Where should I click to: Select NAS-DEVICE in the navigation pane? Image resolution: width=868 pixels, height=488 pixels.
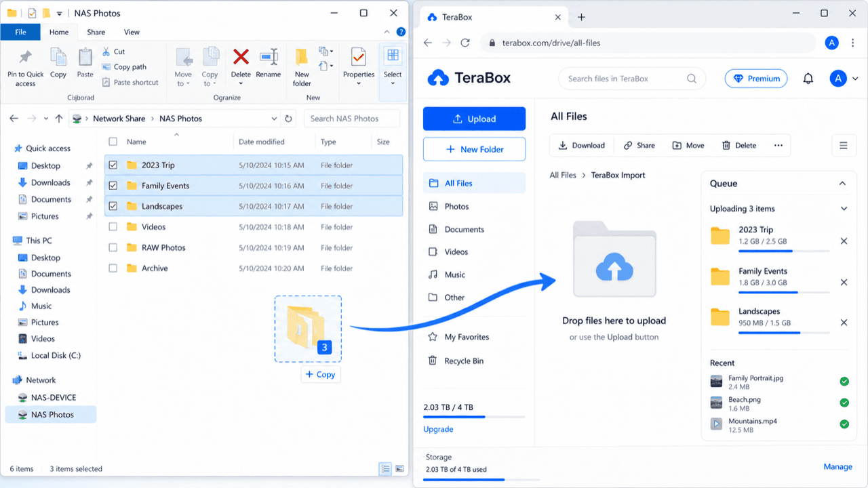pos(54,397)
